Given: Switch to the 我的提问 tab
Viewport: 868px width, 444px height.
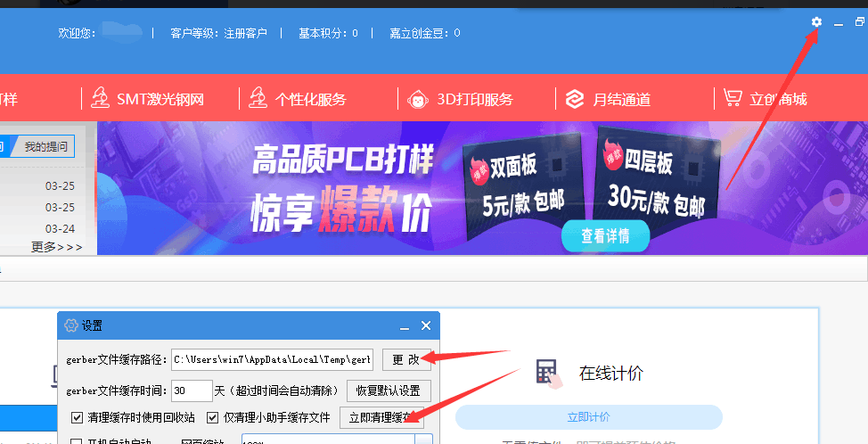Looking at the screenshot, I should pyautogui.click(x=47, y=146).
